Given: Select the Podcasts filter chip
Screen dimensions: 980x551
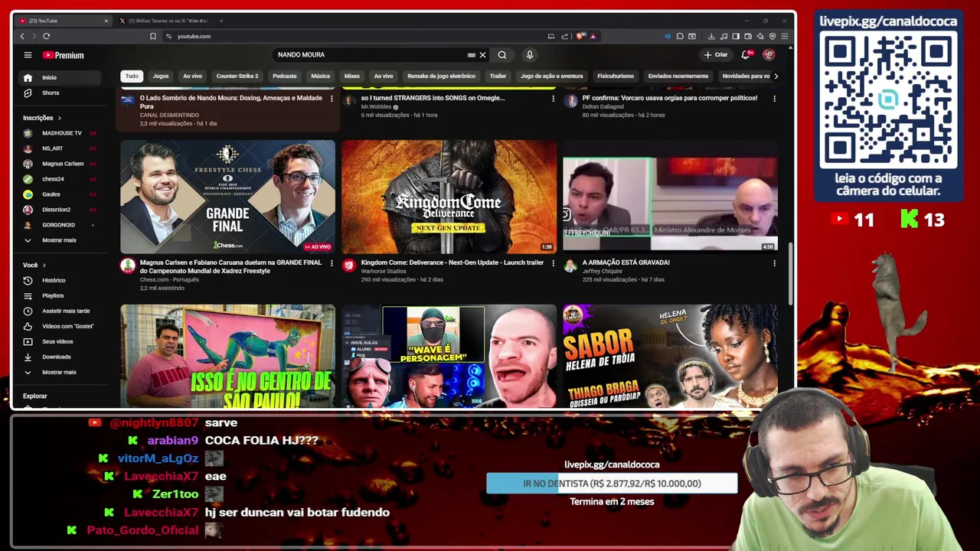Looking at the screenshot, I should coord(284,76).
